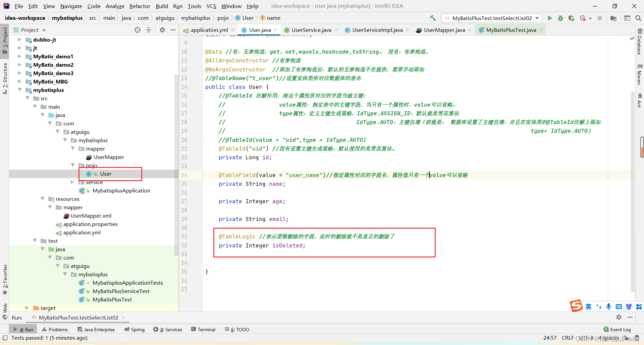Click the Debug bug icon
The width and height of the screenshot is (644, 345).
[560, 18]
